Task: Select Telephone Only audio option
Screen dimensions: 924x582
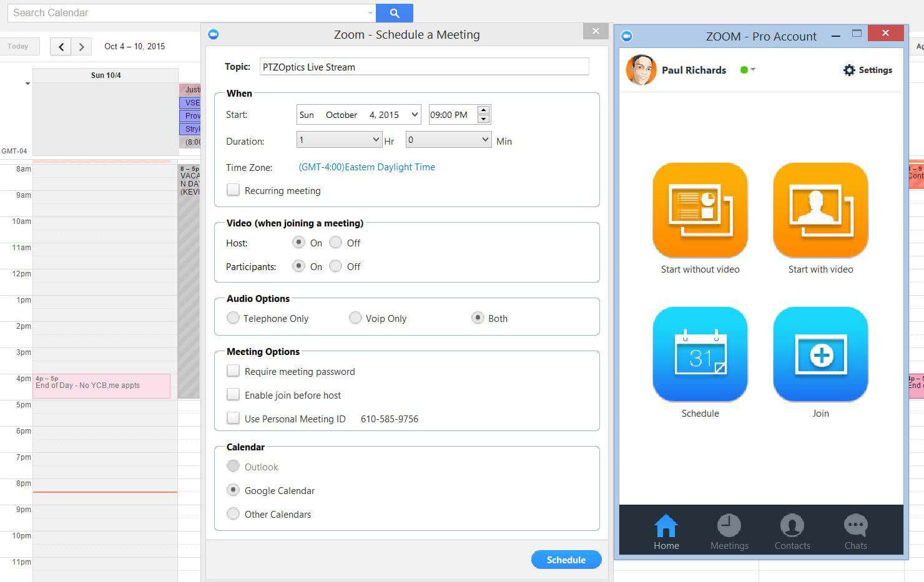Action: [233, 318]
